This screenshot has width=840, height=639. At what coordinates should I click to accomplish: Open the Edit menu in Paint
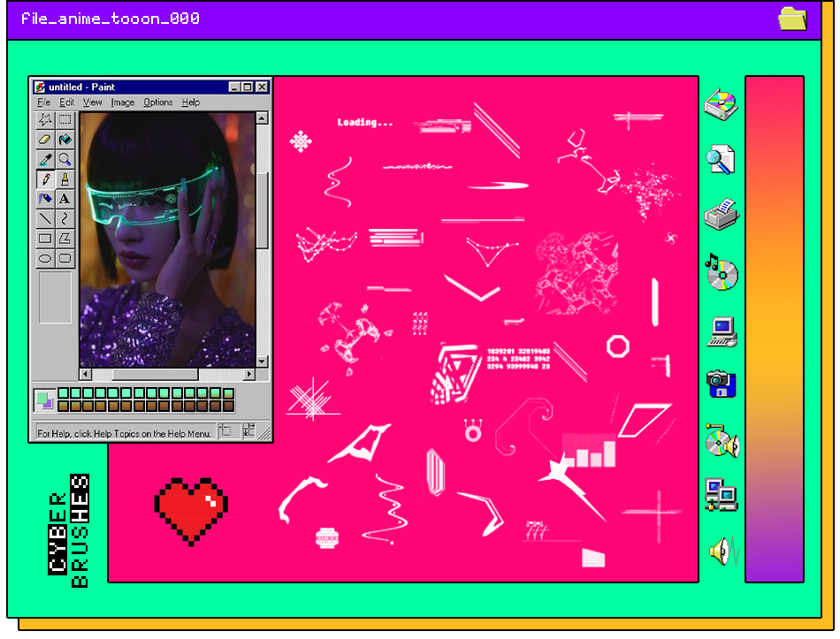click(67, 103)
